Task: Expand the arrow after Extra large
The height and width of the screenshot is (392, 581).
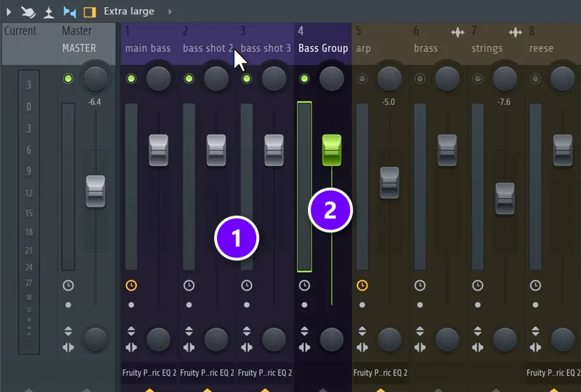Action: [x=169, y=12]
